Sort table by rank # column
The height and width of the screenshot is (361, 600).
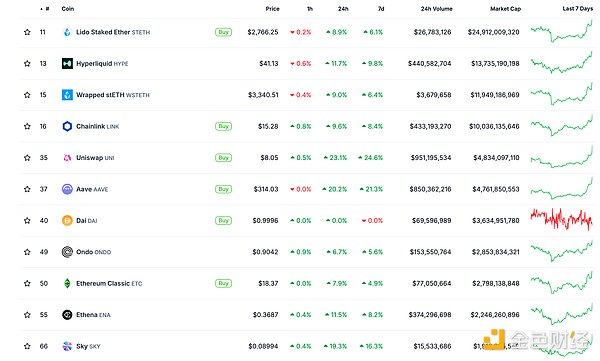tap(45, 8)
